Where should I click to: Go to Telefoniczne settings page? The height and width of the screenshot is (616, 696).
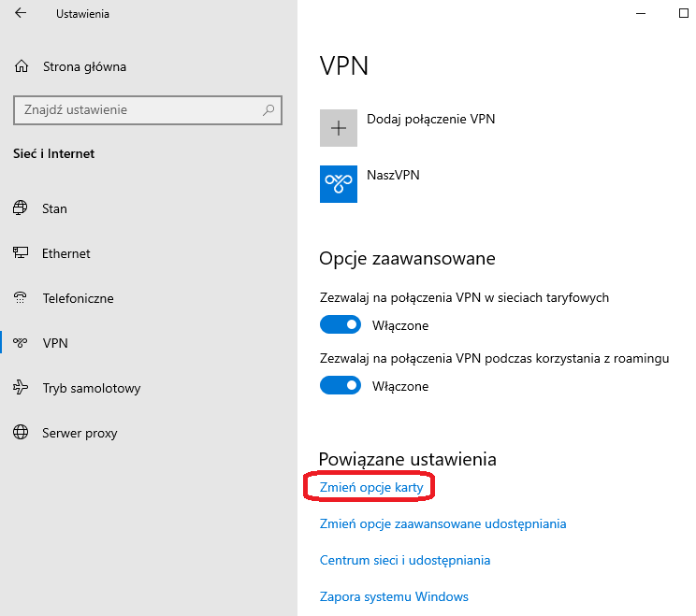point(78,298)
